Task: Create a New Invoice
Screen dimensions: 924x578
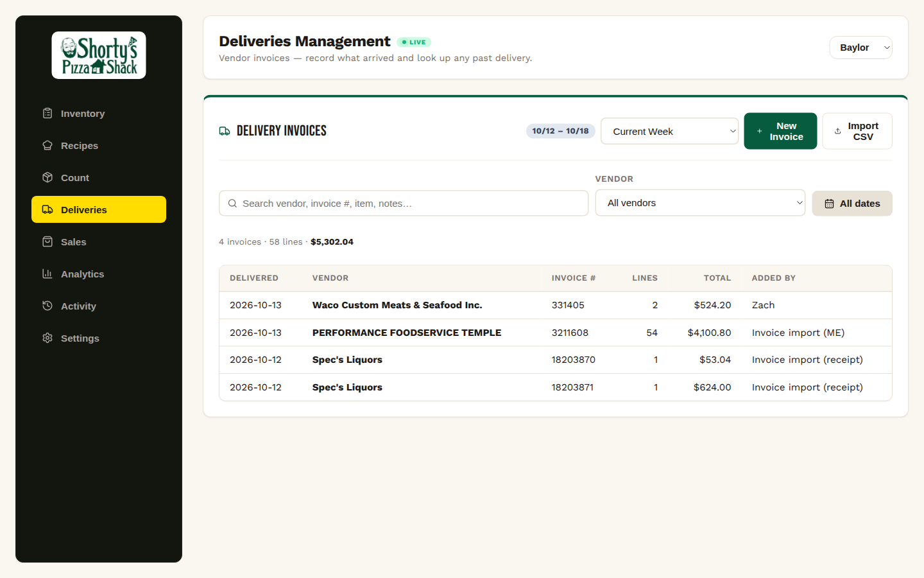Action: pos(780,131)
